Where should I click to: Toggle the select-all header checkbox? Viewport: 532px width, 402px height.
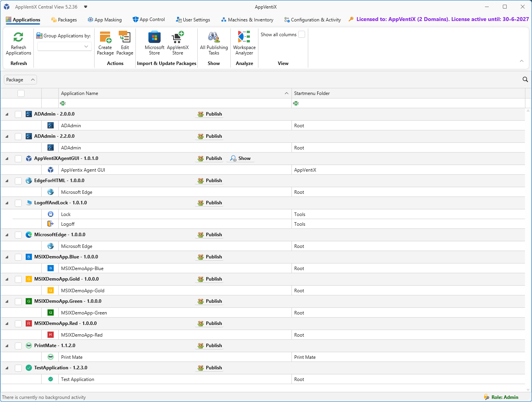[21, 93]
